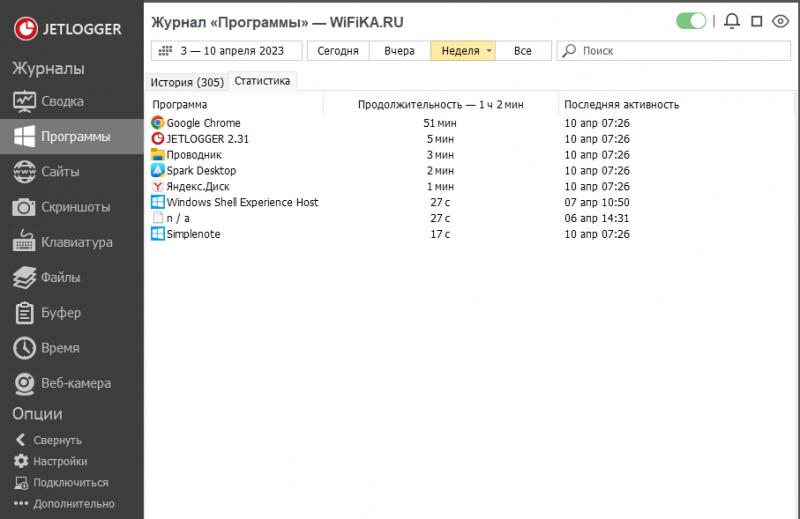Sort by Продолжительность column header
800x519 pixels.
point(440,104)
